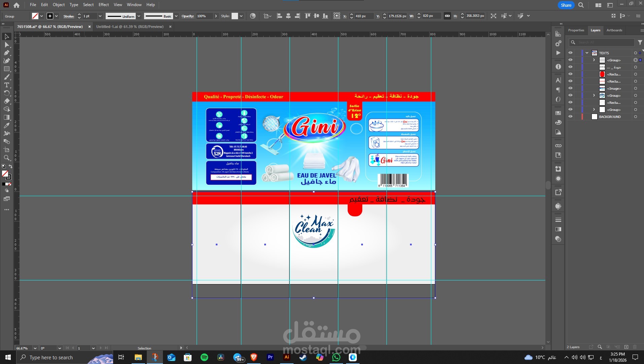Open the Actions panel play icon
Image resolution: width=644 pixels, height=364 pixels.
(558, 53)
